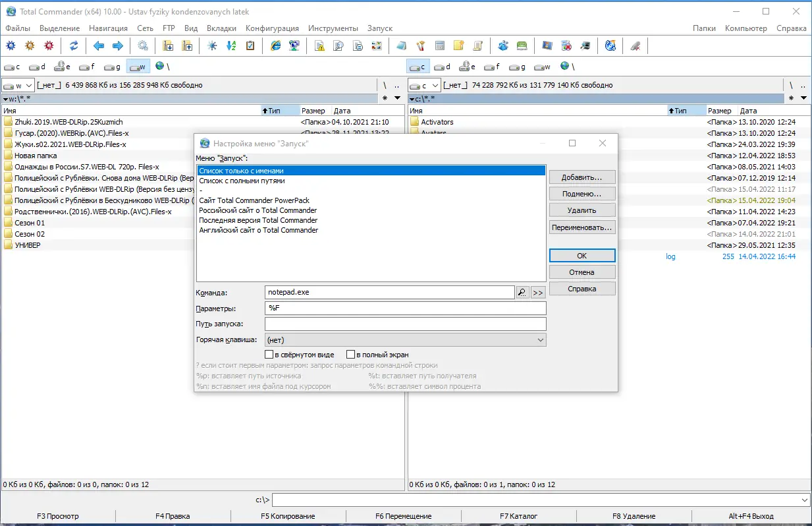Image resolution: width=812 pixels, height=526 pixels.
Task: Click the left panel favorites asterisk button
Action: [385, 98]
